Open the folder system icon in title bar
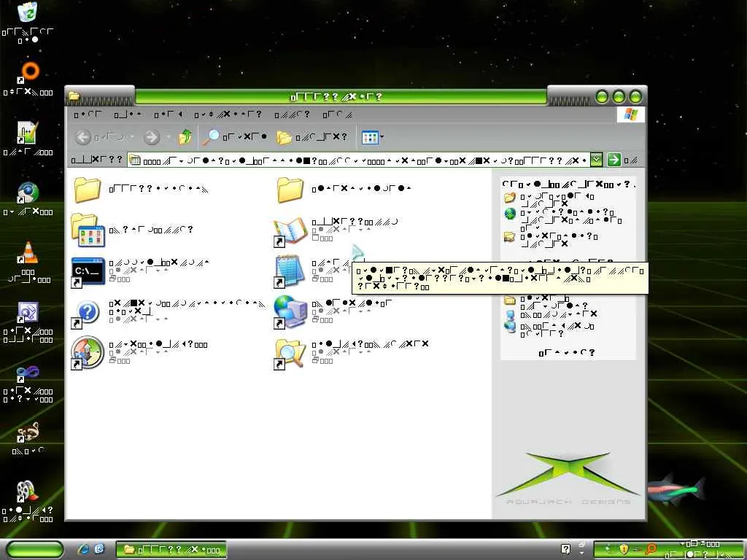The height and width of the screenshot is (560, 747). click(74, 96)
